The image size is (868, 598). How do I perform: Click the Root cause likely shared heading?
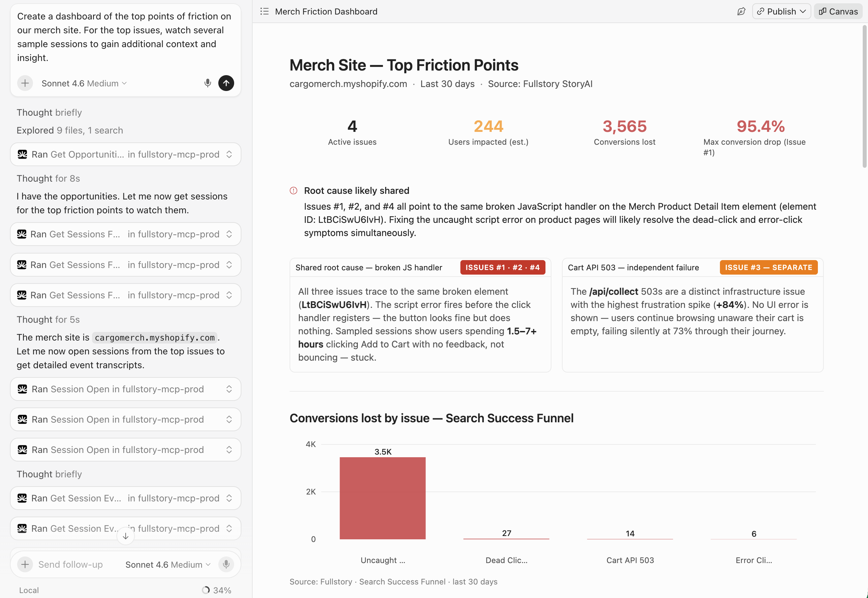pos(356,191)
